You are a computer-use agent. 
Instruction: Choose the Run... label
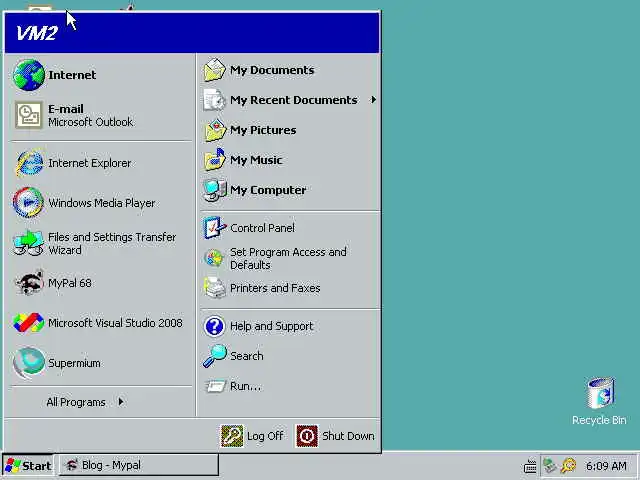tap(245, 386)
